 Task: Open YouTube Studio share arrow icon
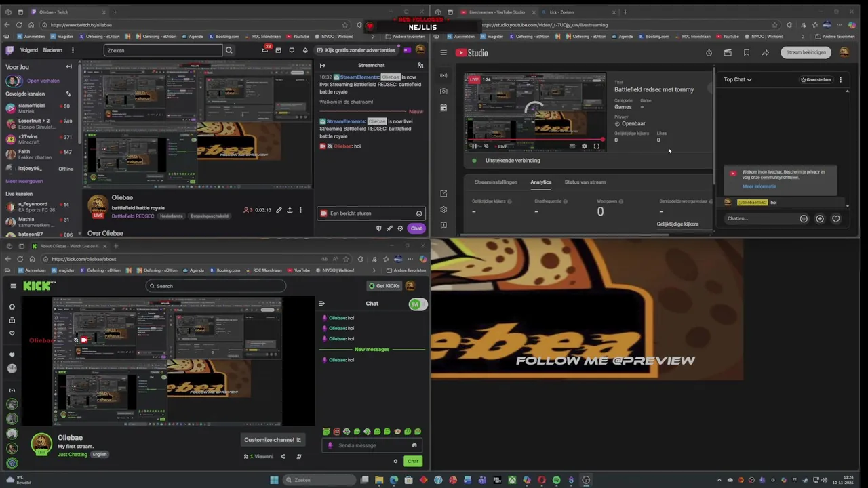coord(765,52)
